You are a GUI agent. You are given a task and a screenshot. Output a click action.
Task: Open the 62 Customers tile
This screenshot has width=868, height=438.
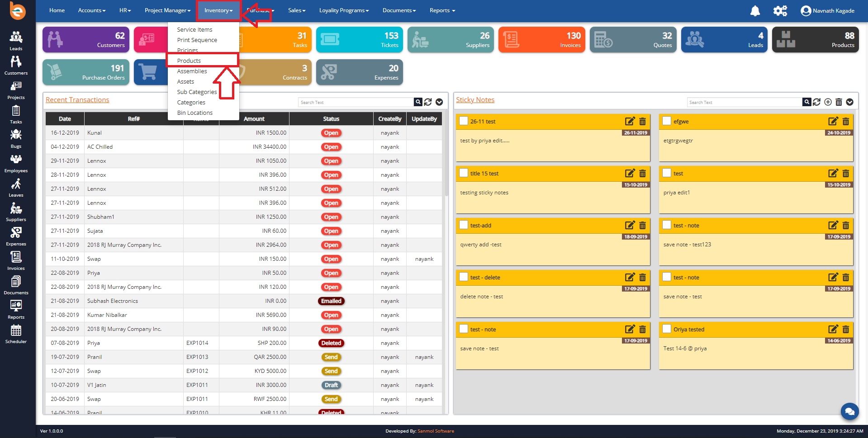pos(86,39)
